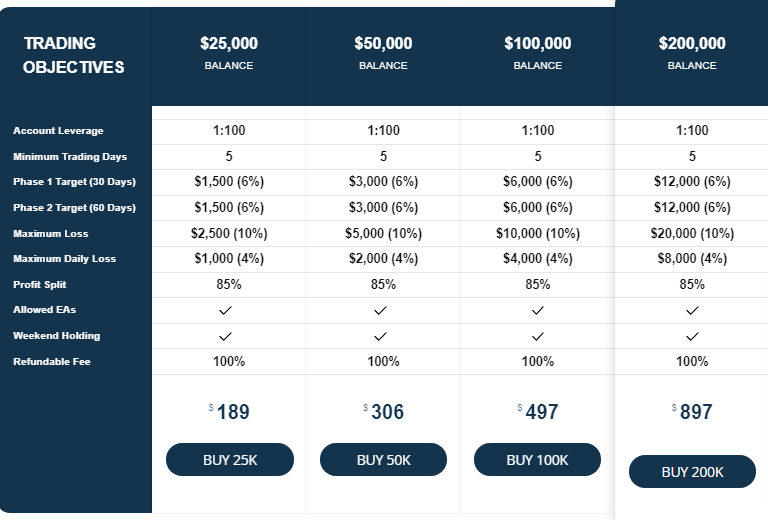Click the Refundable Fee row label
This screenshot has height=520, width=768.
point(52,362)
